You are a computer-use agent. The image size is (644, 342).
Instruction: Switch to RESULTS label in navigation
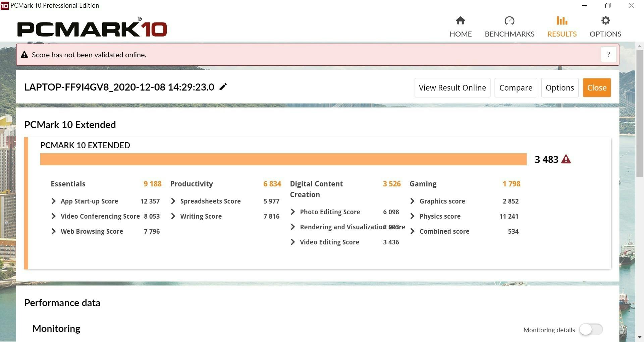[x=562, y=34]
